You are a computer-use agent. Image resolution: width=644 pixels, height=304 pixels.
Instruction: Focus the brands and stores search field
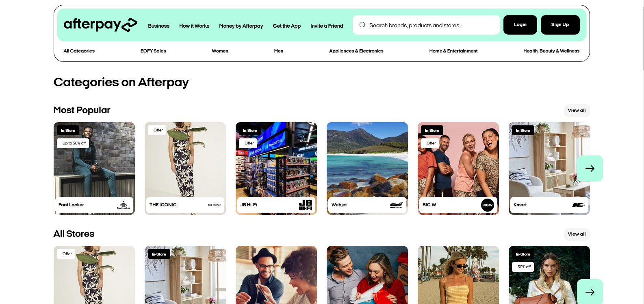coord(426,25)
